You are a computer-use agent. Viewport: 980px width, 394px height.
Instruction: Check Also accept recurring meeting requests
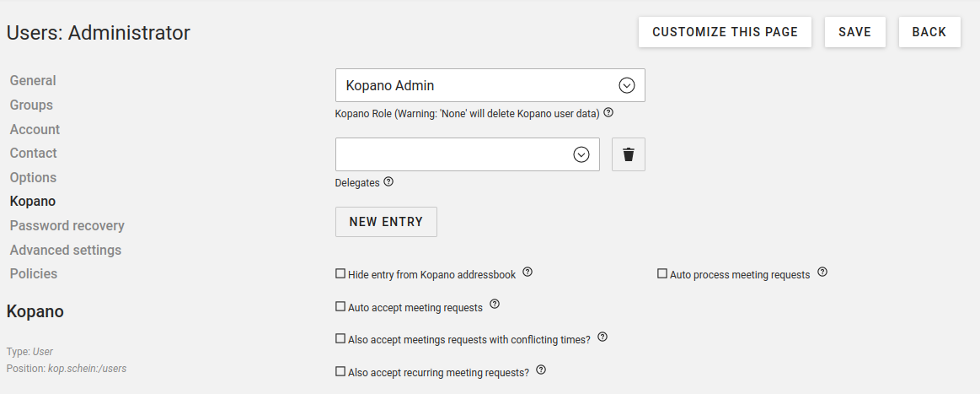(x=340, y=371)
